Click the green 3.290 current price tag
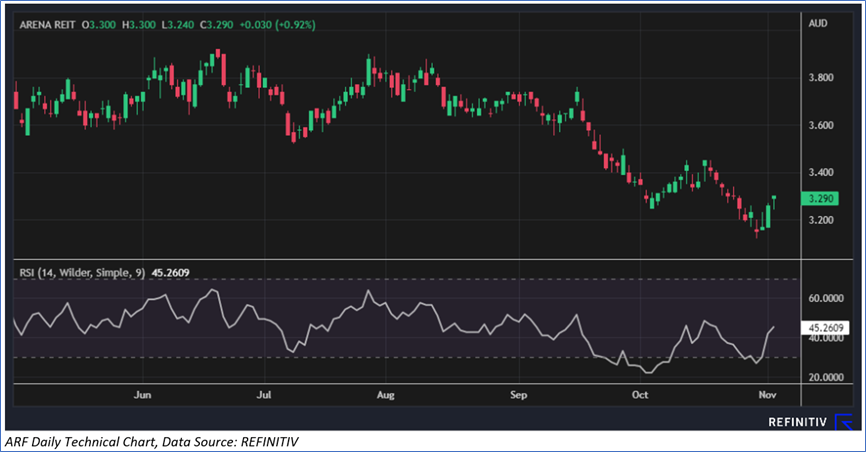 coord(820,198)
